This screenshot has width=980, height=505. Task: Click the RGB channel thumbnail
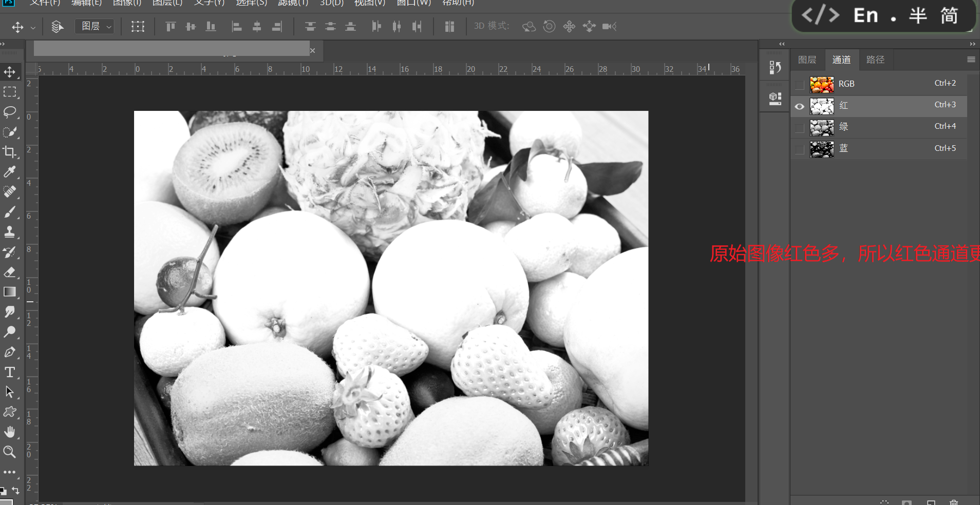tap(822, 85)
